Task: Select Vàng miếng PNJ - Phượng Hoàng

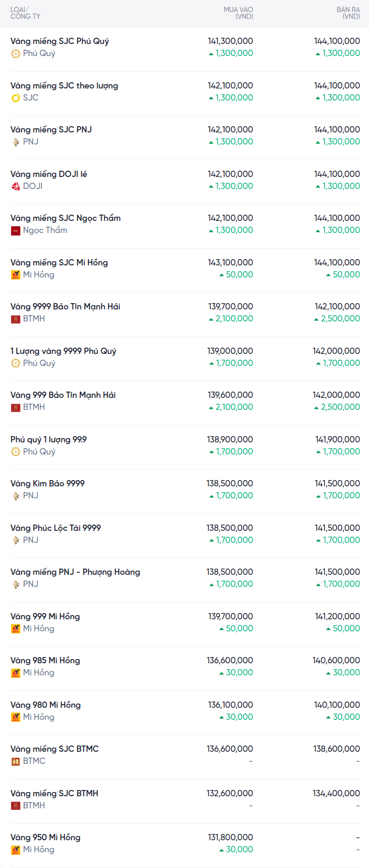Action: point(75,572)
